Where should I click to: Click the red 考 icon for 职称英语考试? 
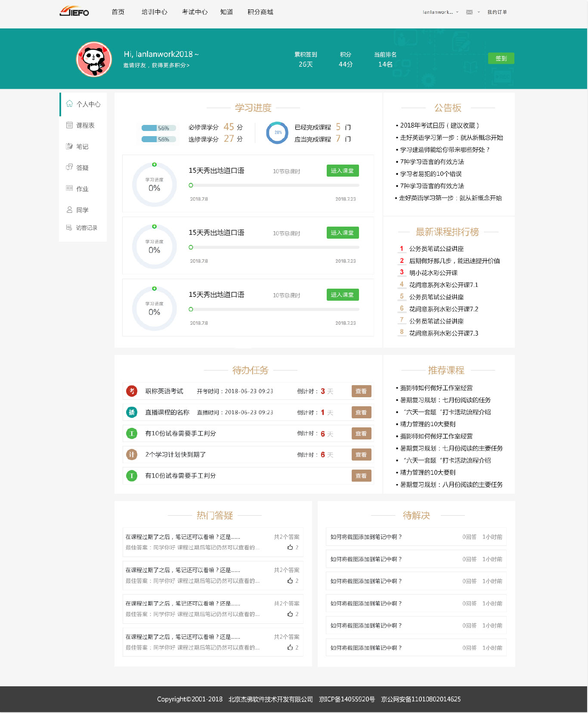coord(132,391)
